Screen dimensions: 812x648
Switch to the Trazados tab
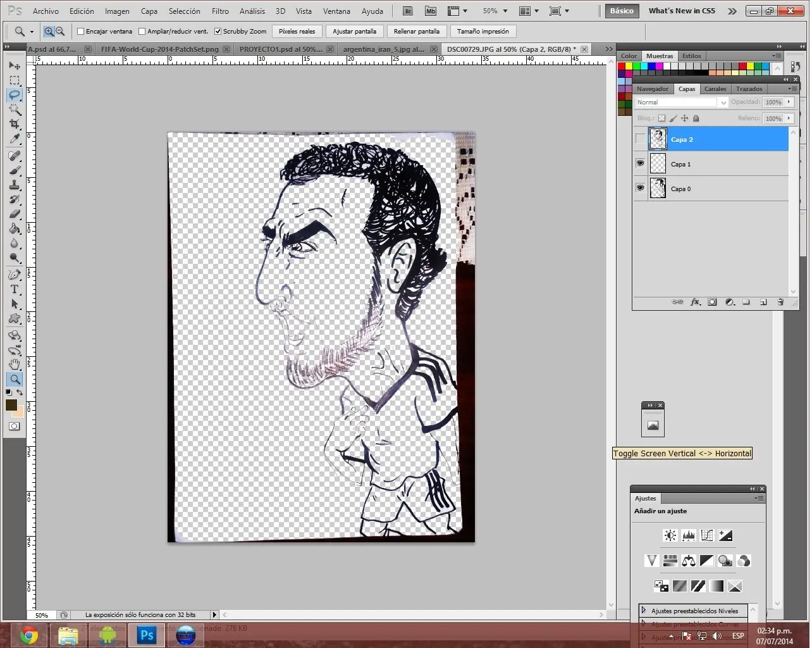click(x=749, y=89)
